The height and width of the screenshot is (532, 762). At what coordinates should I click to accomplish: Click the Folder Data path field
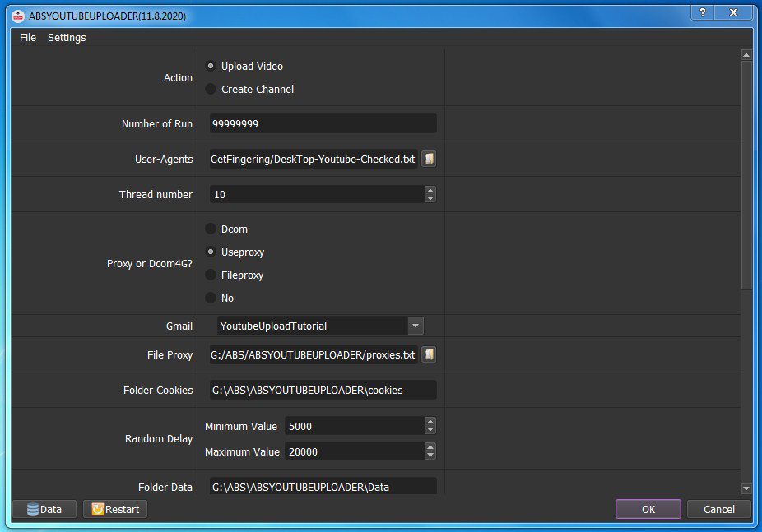(x=323, y=486)
